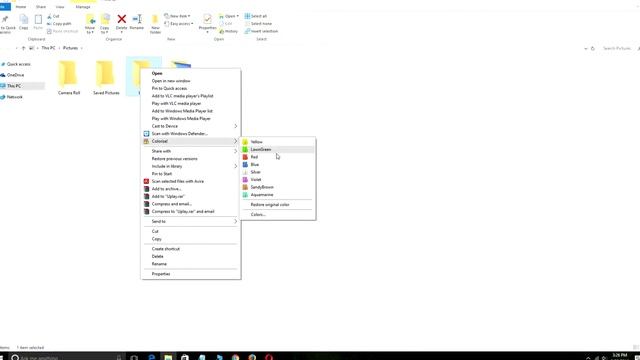The image size is (640, 360).
Task: Click Invert selection in the ribbon
Action: tap(261, 31)
